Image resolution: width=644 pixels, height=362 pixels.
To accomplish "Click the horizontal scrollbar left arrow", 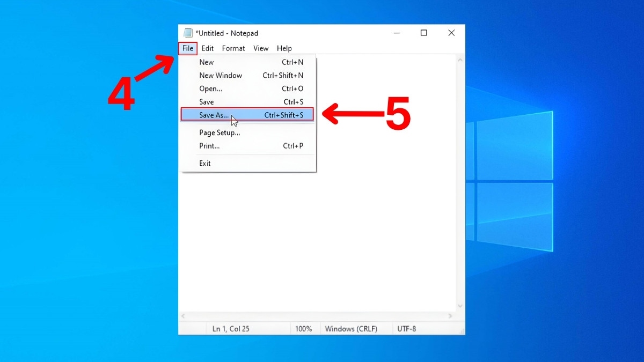I will click(x=183, y=316).
